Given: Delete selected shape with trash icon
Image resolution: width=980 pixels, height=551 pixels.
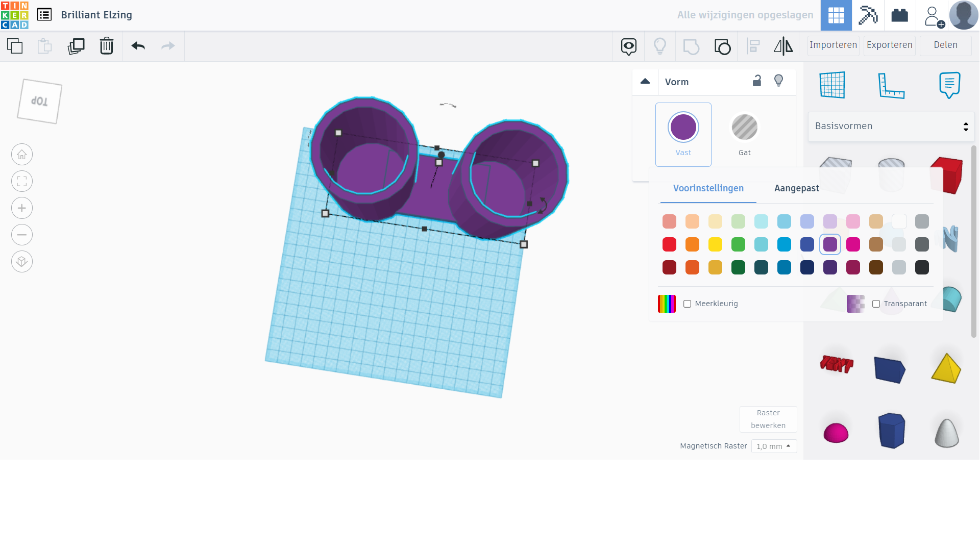Looking at the screenshot, I should coord(106,46).
